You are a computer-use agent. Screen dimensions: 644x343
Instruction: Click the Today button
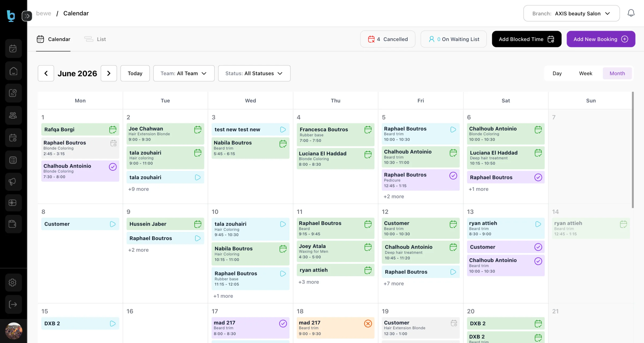(135, 73)
